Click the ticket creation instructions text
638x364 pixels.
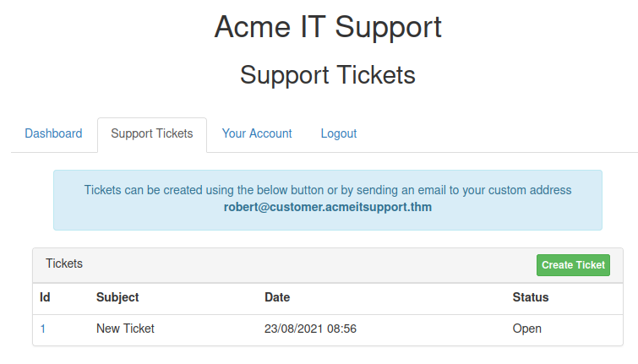pyautogui.click(x=328, y=190)
